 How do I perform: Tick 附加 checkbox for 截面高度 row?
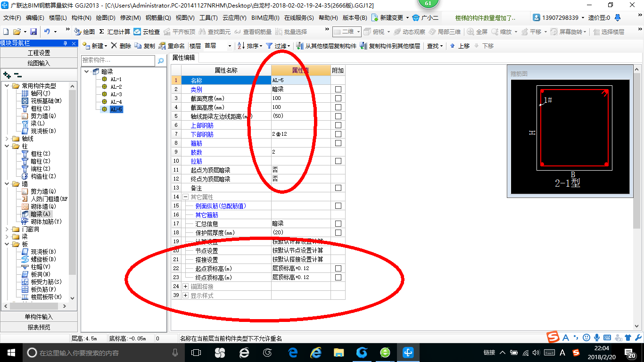point(338,107)
